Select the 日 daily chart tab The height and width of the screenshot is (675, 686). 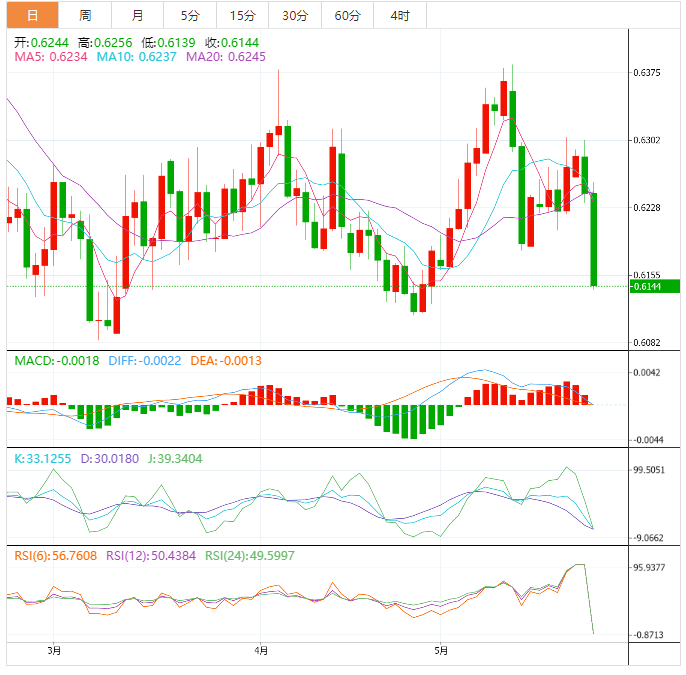pyautogui.click(x=33, y=15)
